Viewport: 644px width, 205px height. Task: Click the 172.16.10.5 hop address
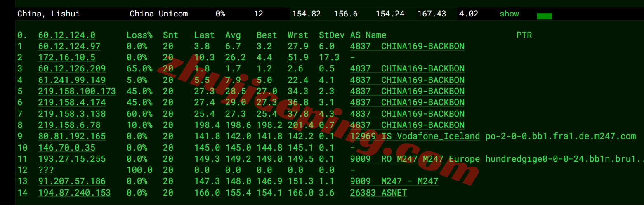tap(66, 57)
